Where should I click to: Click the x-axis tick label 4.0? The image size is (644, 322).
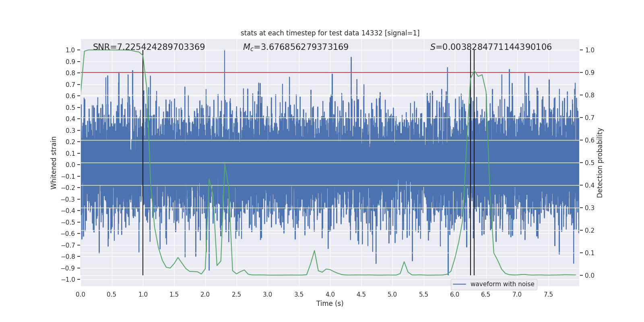click(x=330, y=294)
